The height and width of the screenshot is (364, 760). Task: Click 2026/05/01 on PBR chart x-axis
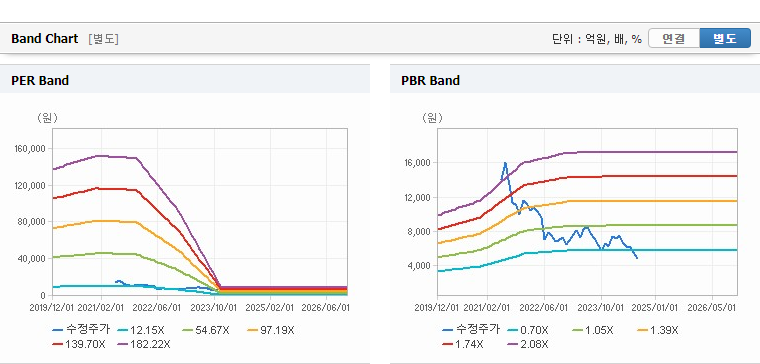pyautogui.click(x=712, y=308)
